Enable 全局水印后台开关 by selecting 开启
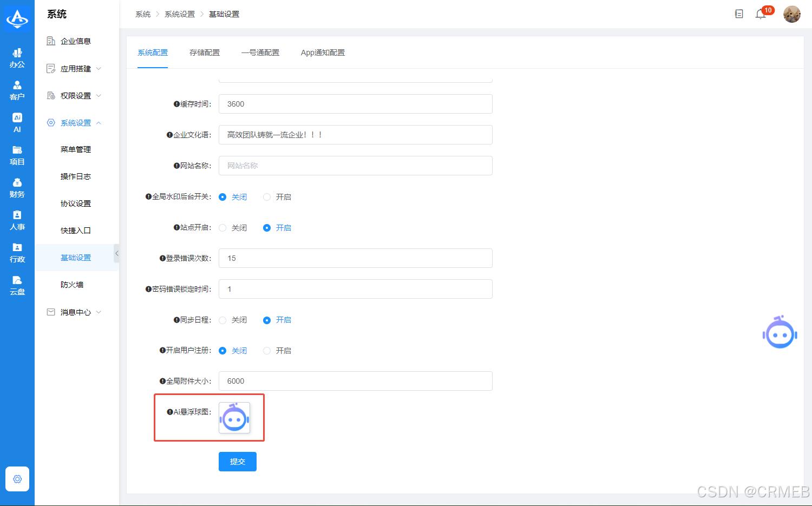The image size is (812, 506). click(266, 196)
